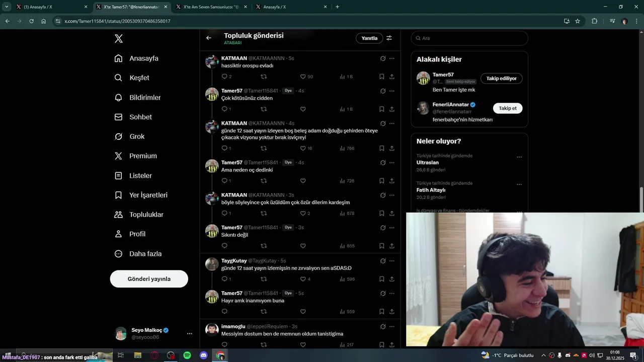Viewport: 644px width, 362px height.
Task: Open the Ultraslan trending topic
Action: click(x=428, y=163)
